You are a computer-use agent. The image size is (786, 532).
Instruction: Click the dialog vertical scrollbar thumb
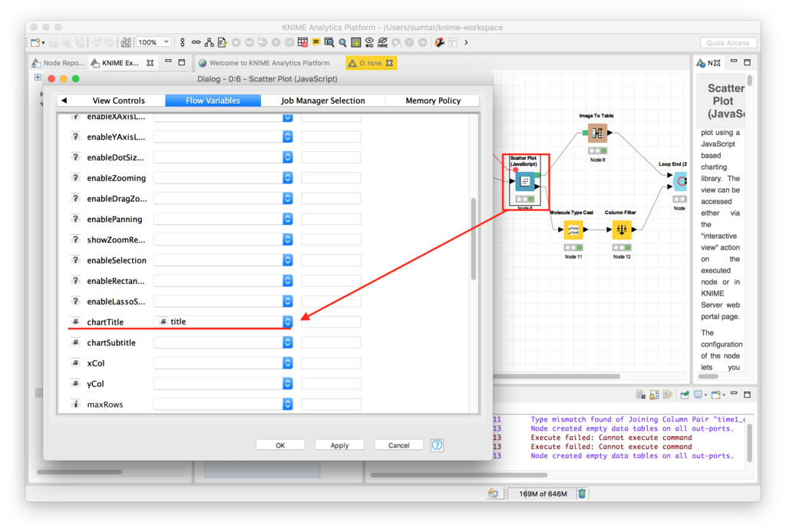473,239
